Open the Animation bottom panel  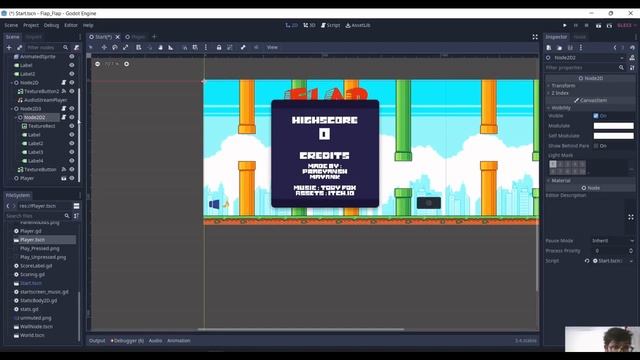179,340
